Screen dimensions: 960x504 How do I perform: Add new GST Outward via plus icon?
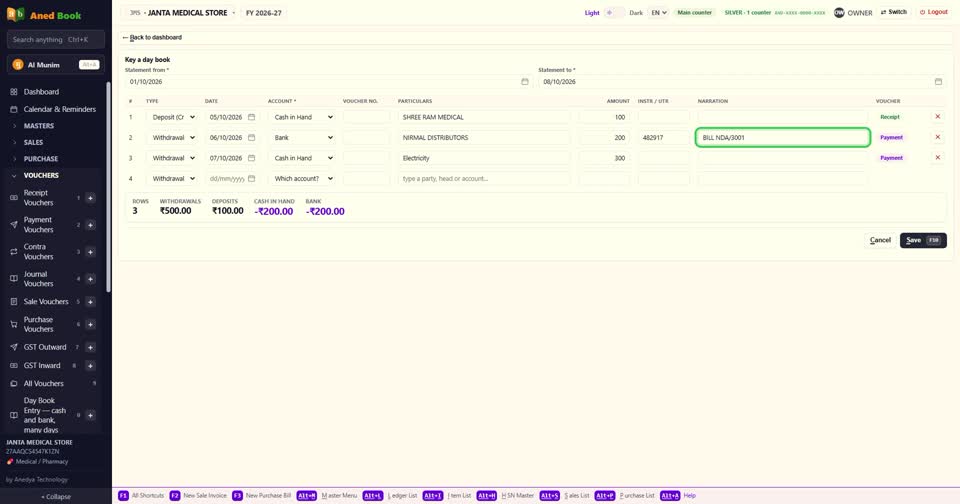(x=90, y=347)
